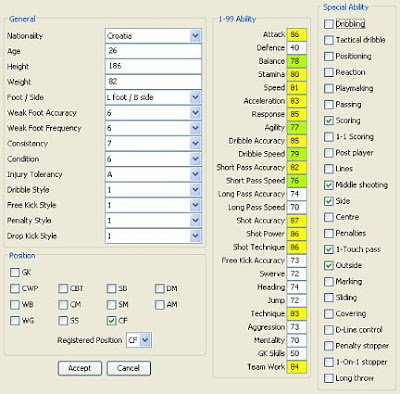Click the Defence value field 40
Viewport: 400px width, 394px height.
(x=296, y=48)
